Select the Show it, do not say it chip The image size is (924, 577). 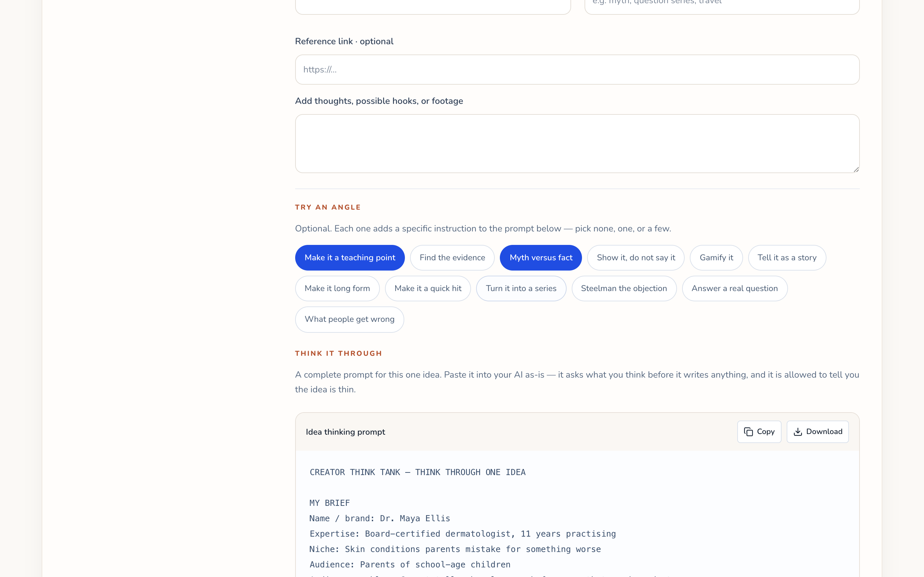[636, 258]
